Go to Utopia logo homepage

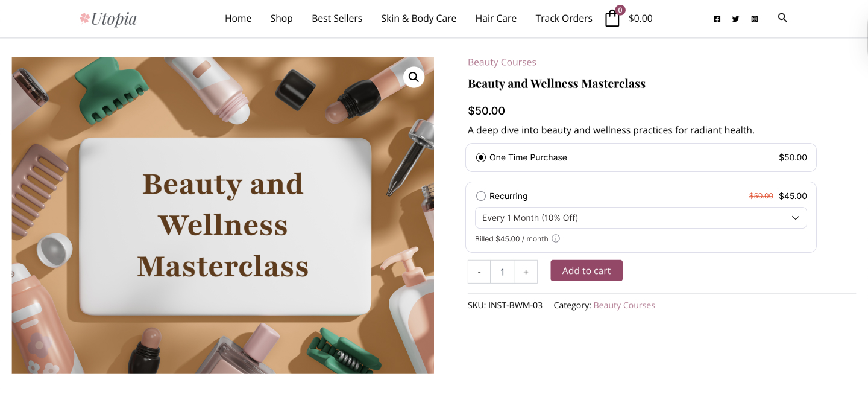pos(108,19)
